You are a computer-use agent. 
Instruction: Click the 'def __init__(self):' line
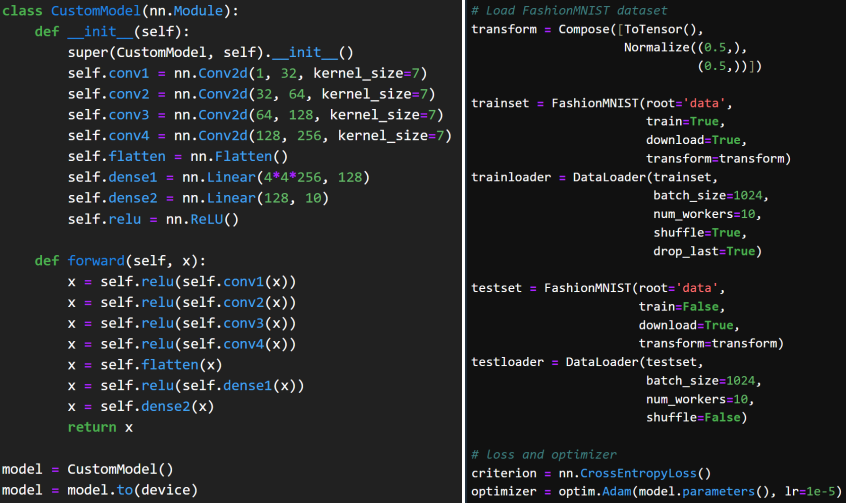(x=112, y=32)
